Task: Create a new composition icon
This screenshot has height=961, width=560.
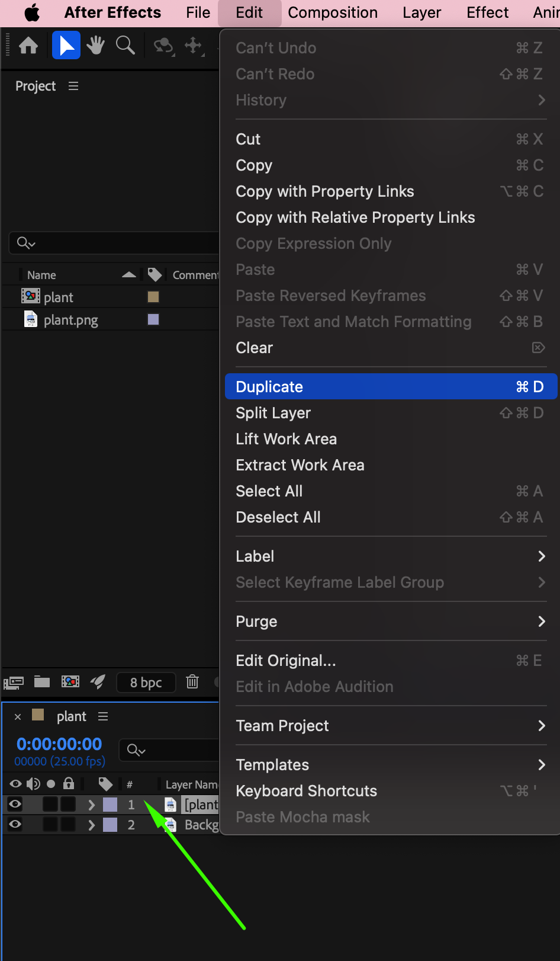Action: coord(70,682)
